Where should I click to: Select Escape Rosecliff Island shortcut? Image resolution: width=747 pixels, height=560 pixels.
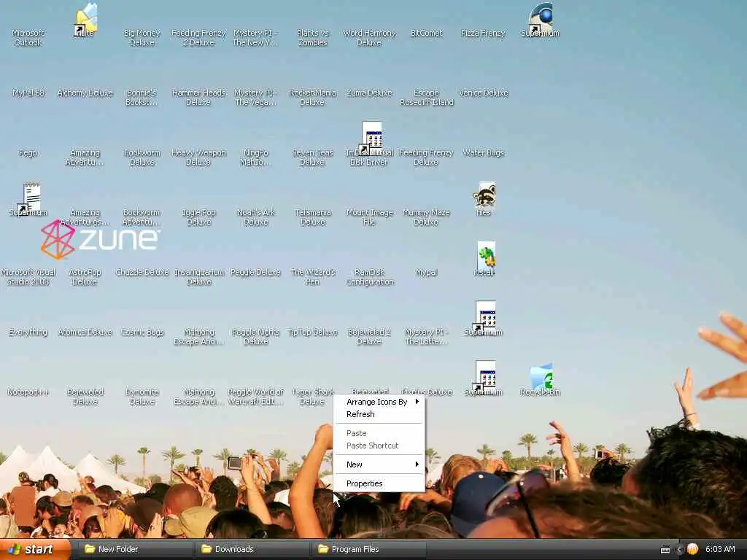tap(426, 97)
